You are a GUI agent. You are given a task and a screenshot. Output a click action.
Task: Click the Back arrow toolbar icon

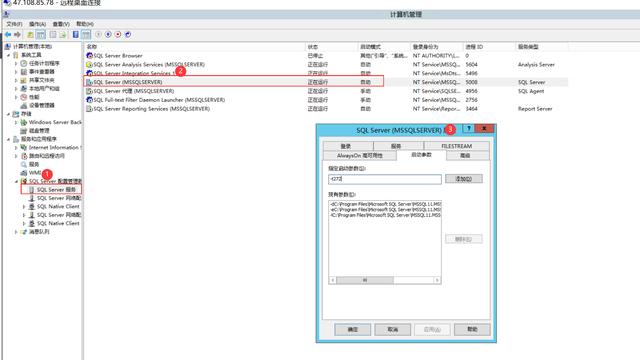click(8, 35)
